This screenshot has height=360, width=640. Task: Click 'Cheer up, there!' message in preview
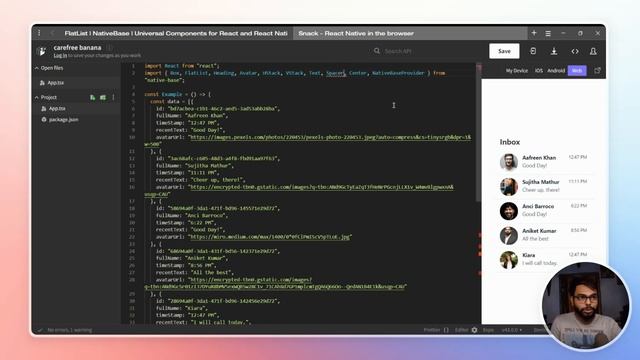[541, 190]
